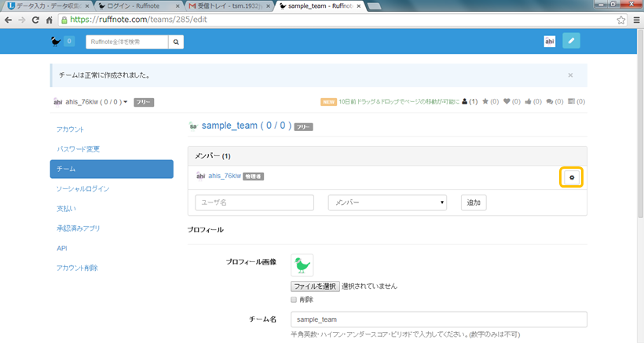Screen dimensions: 644x343
Task: Click the comments speech bubble icon
Action: pos(550,101)
